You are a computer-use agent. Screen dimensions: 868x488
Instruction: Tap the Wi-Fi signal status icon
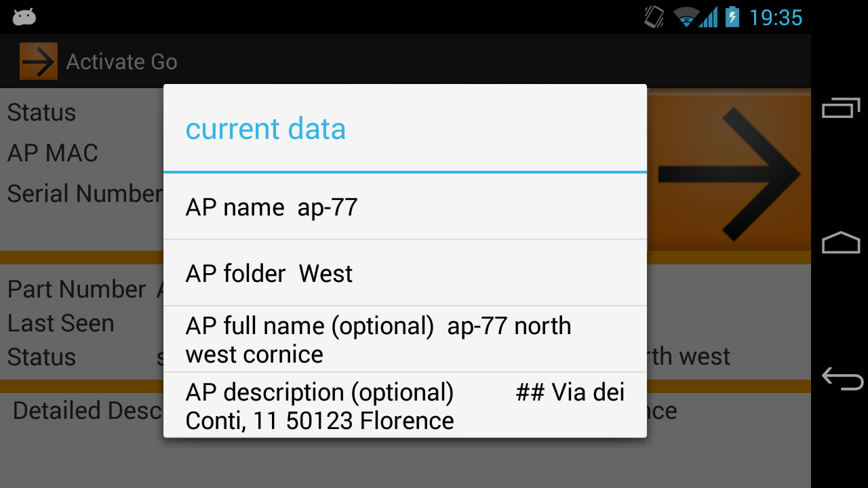point(686,17)
